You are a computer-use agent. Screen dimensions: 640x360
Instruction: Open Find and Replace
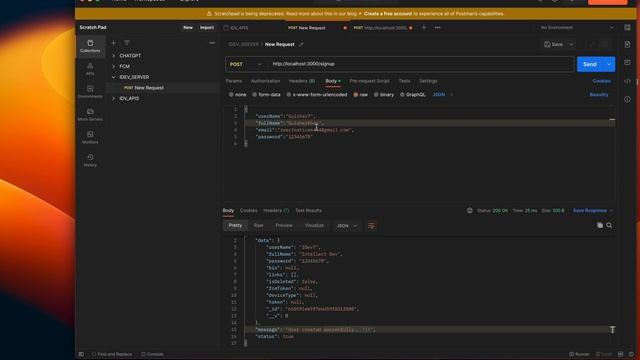click(112, 354)
